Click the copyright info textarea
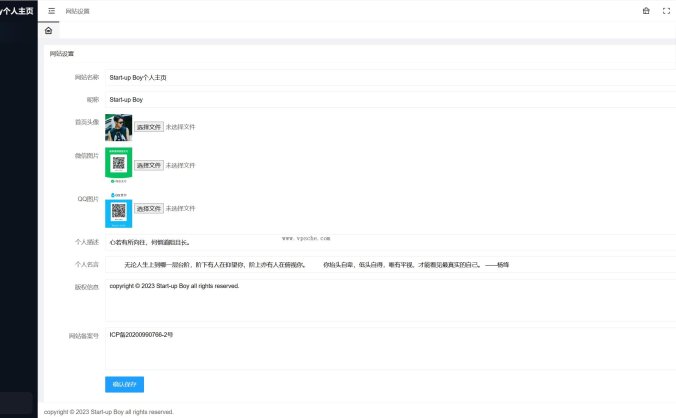The height and width of the screenshot is (418, 676). [x=390, y=300]
